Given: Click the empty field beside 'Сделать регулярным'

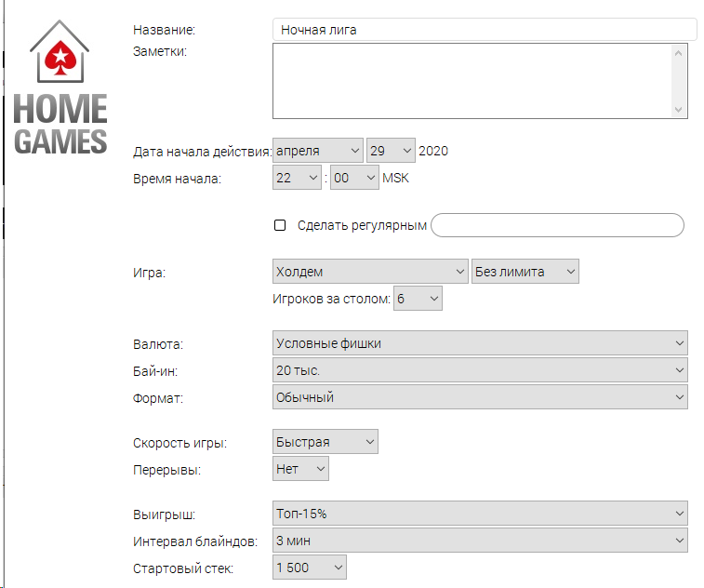Looking at the screenshot, I should (557, 225).
